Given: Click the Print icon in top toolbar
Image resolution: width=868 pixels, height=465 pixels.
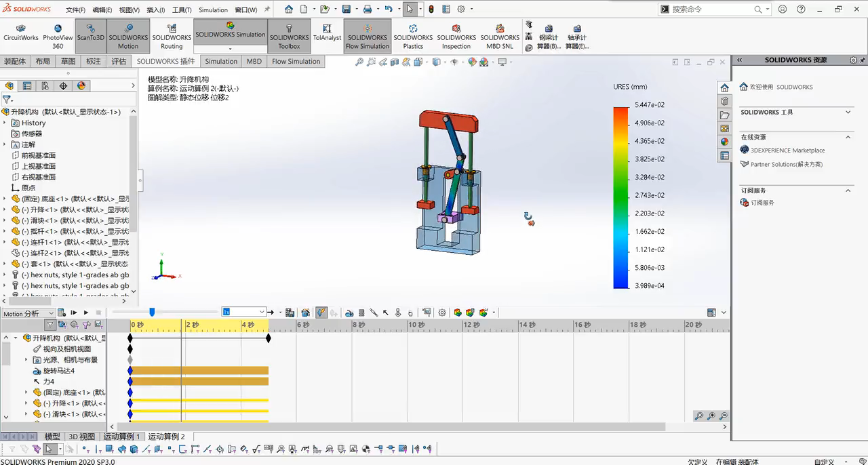Looking at the screenshot, I should click(367, 9).
